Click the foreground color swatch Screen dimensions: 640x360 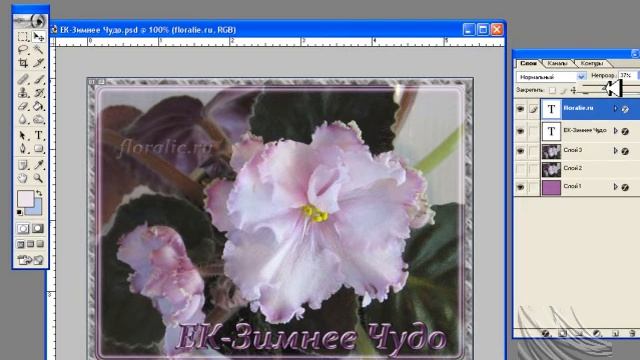coord(26,199)
